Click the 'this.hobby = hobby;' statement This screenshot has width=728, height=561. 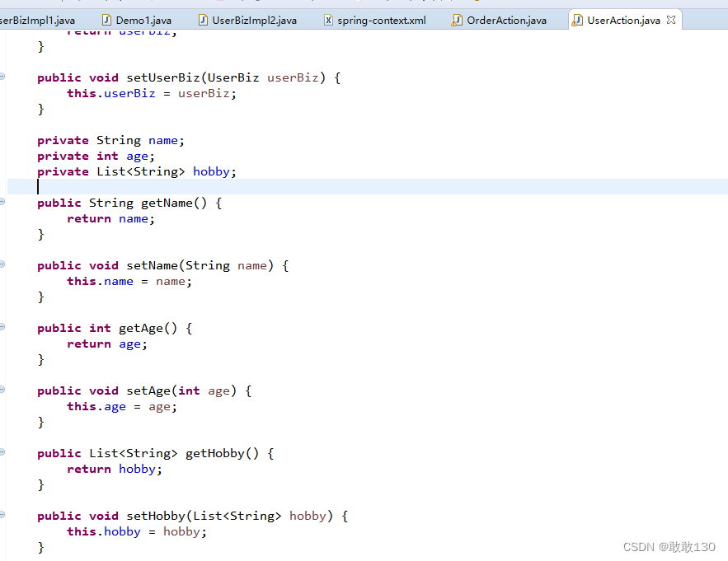[137, 532]
